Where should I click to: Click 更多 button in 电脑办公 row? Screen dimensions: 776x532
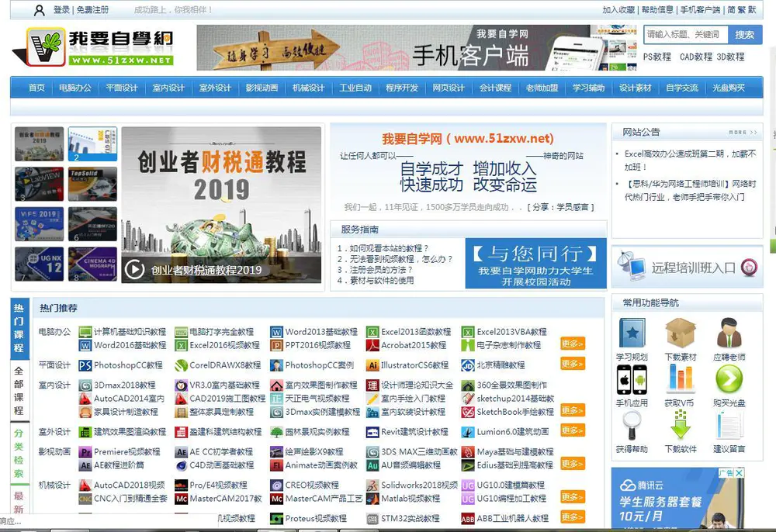(573, 343)
